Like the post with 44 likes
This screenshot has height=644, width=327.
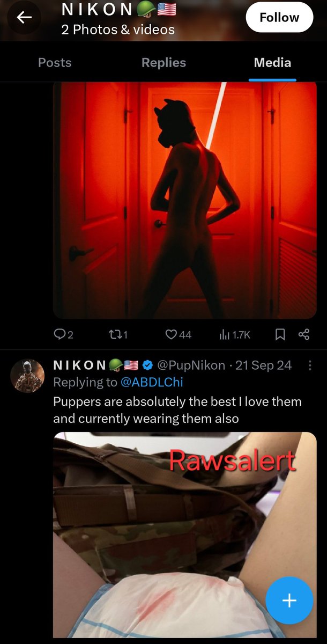[x=178, y=335]
